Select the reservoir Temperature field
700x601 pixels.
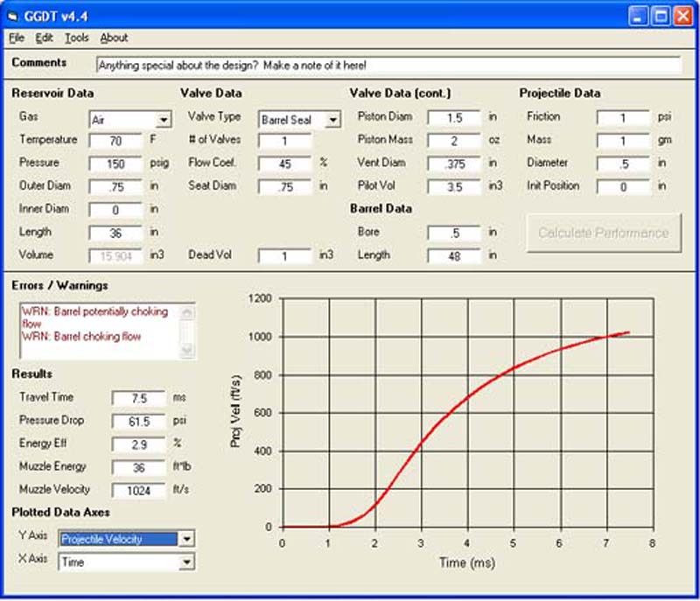pos(115,141)
